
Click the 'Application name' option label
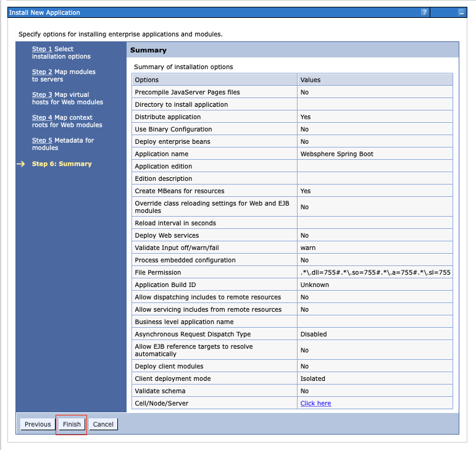coord(162,154)
